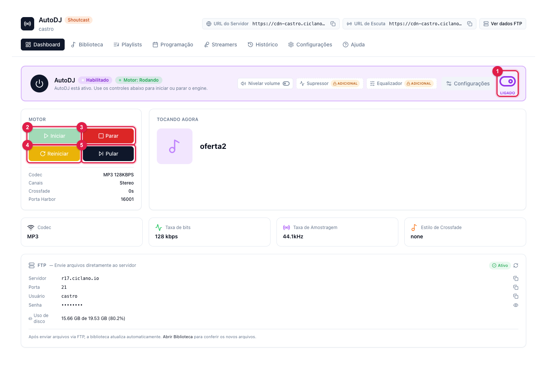Click the Supressor add-on button
Image resolution: width=547 pixels, height=392 pixels.
click(329, 84)
